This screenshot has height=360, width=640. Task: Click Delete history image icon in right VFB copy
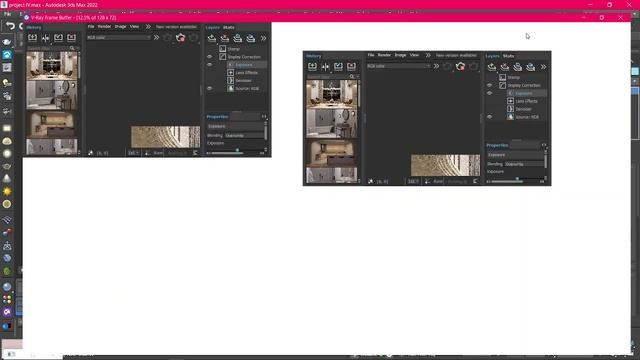(351, 66)
